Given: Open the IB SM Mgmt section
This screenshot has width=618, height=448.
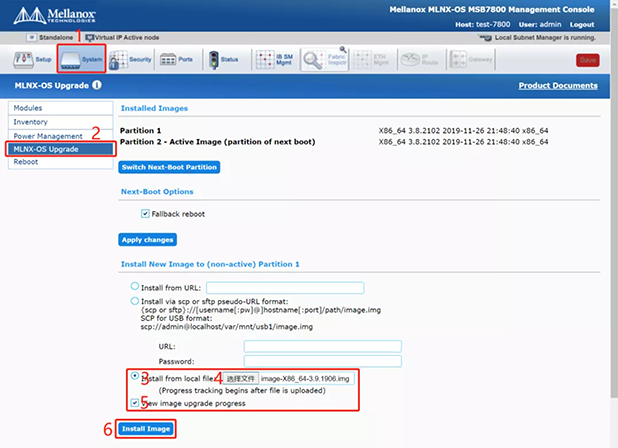Looking at the screenshot, I should tap(274, 59).
